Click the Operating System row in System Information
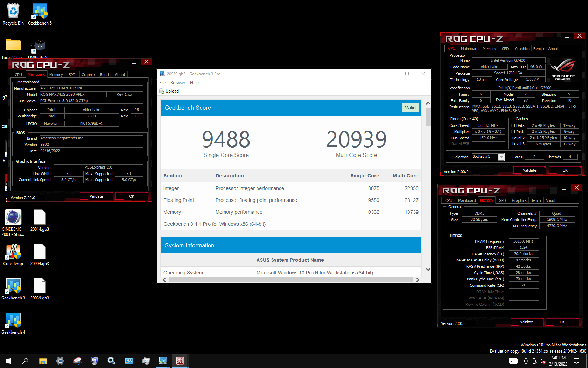 click(x=291, y=272)
